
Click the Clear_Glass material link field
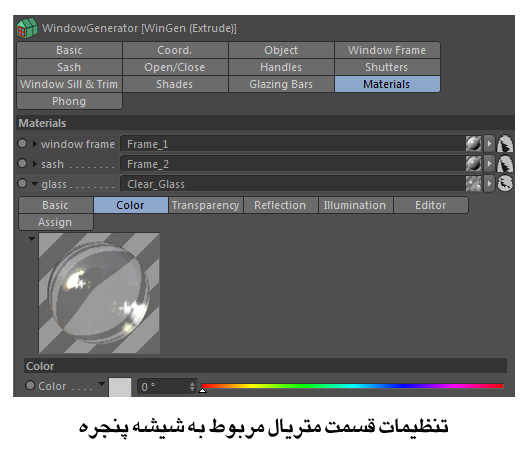[293, 184]
